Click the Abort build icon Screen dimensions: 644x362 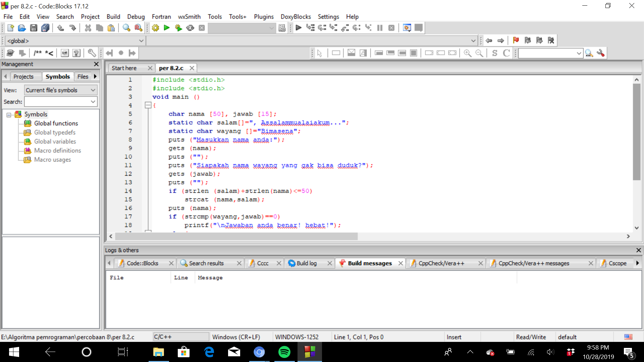click(x=202, y=28)
